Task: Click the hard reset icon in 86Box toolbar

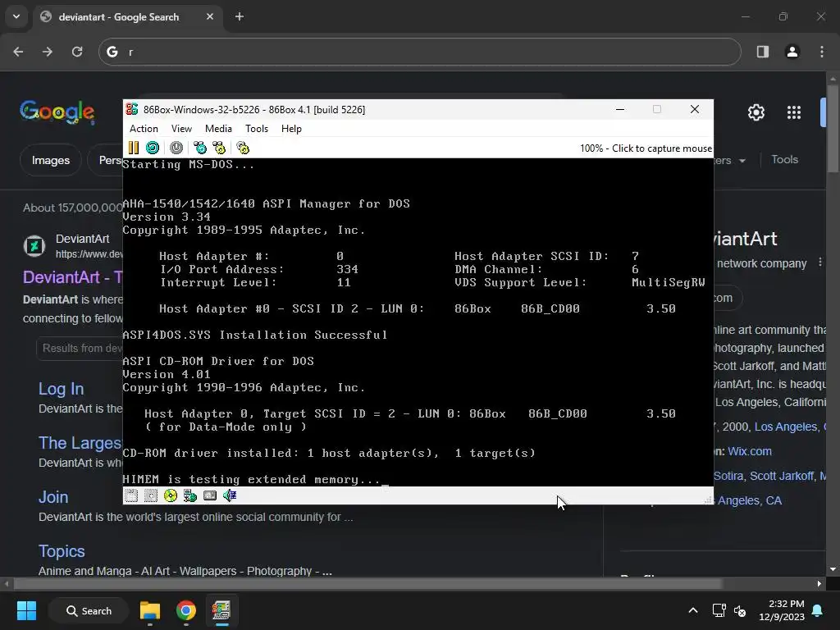Action: (153, 148)
